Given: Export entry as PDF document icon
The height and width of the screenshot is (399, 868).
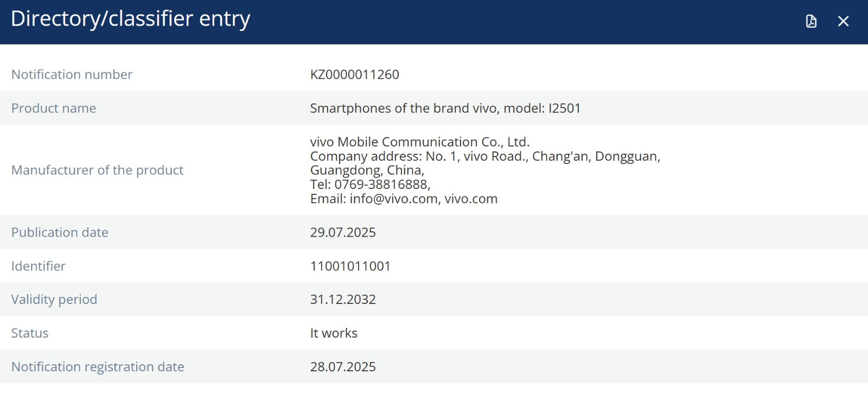Looking at the screenshot, I should [x=811, y=21].
